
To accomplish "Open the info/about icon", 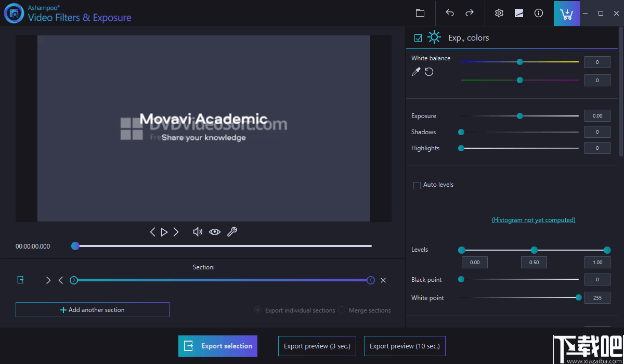I will [x=539, y=13].
